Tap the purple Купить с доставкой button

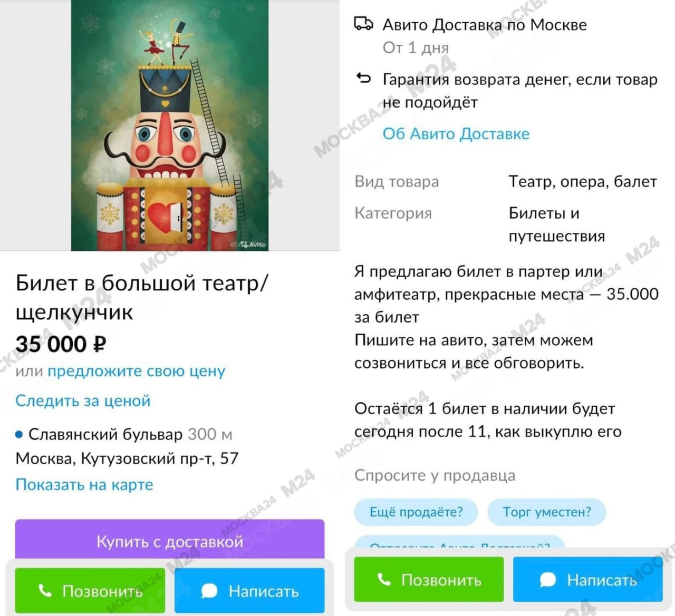tap(170, 540)
